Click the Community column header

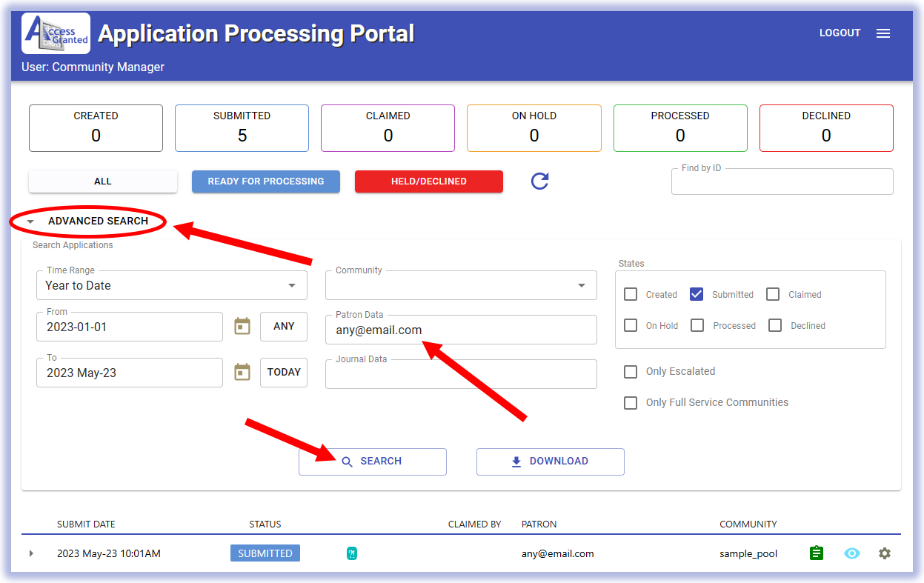748,524
